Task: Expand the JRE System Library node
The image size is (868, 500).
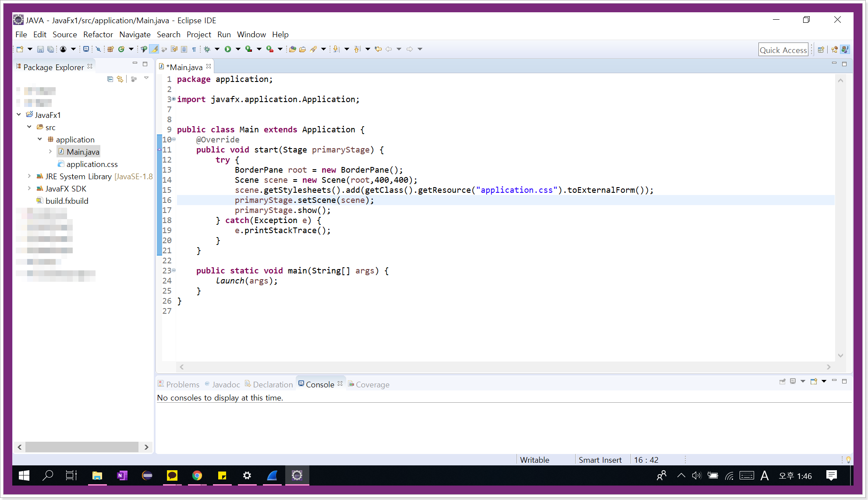Action: click(x=29, y=176)
